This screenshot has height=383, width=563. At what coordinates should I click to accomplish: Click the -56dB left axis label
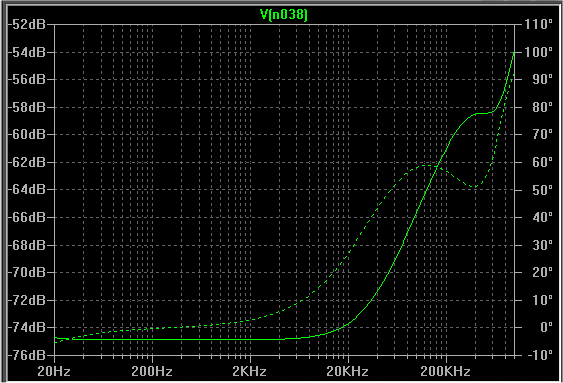click(x=27, y=79)
